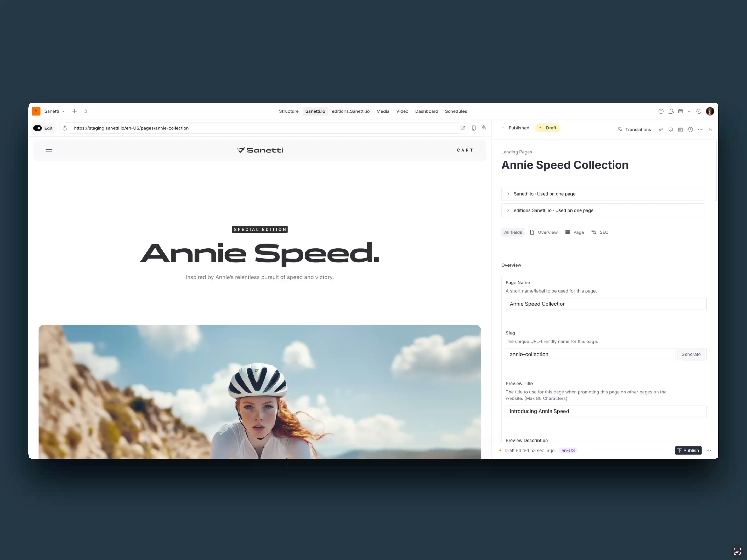Click the en-US locale badge
The height and width of the screenshot is (560, 747).
coord(568,451)
